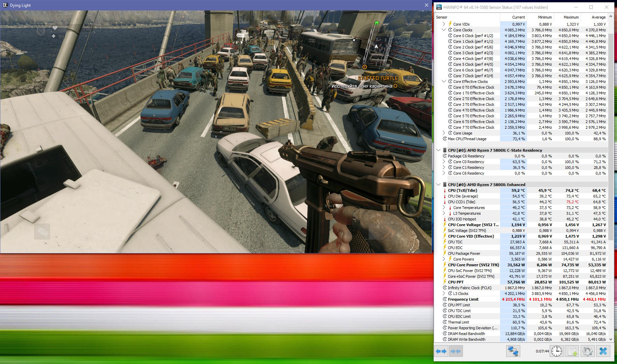
Task: Click the lightning icon beside CPU Package Power
Action: (x=445, y=253)
